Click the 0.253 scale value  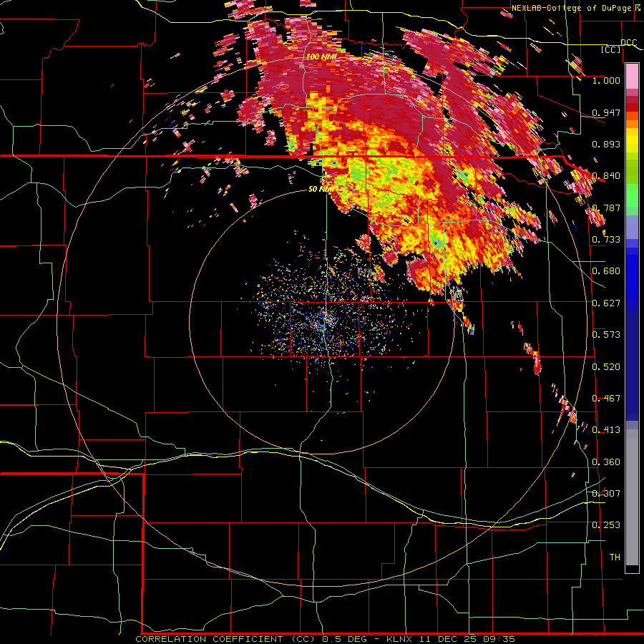tap(606, 525)
